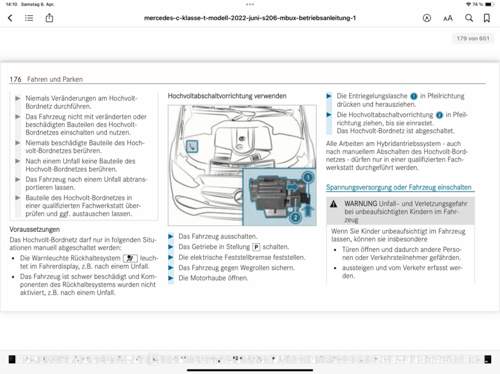Tap the line Das Fahrzeug ausschalten
The image size is (500, 374).
point(218,236)
